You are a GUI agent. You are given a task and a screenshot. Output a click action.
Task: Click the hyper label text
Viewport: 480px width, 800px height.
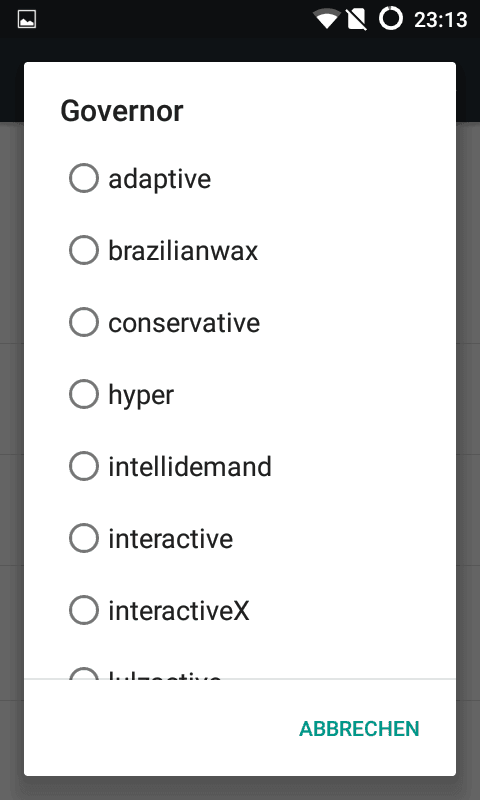[x=141, y=396]
